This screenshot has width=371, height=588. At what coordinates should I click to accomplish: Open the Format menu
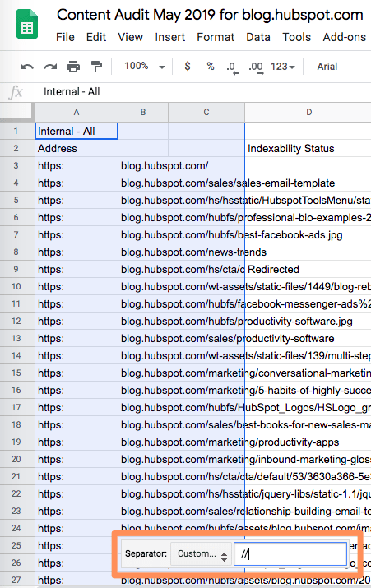216,37
